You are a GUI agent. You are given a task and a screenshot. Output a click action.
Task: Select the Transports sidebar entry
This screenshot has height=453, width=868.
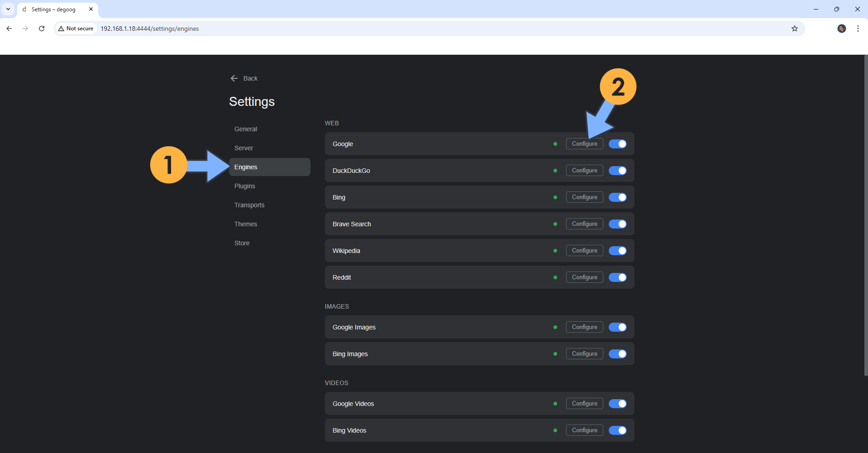(249, 205)
